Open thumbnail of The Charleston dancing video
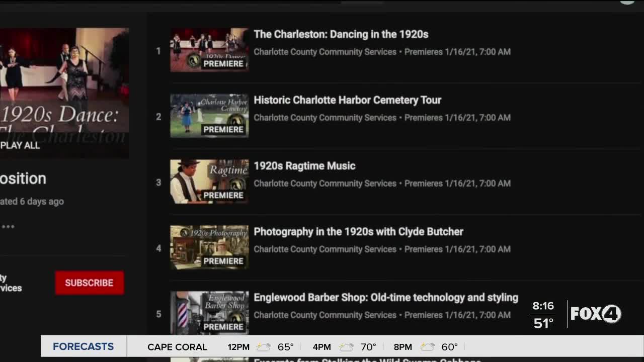 tap(209, 50)
